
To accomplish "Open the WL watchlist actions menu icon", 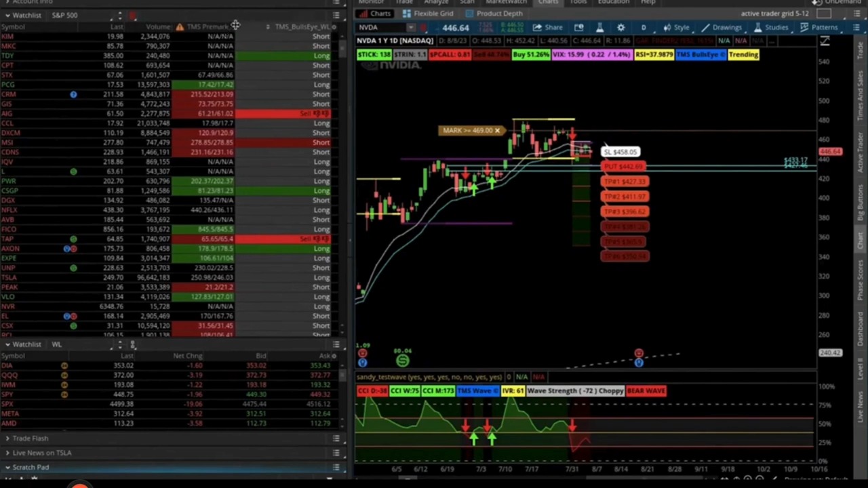I will tap(336, 344).
